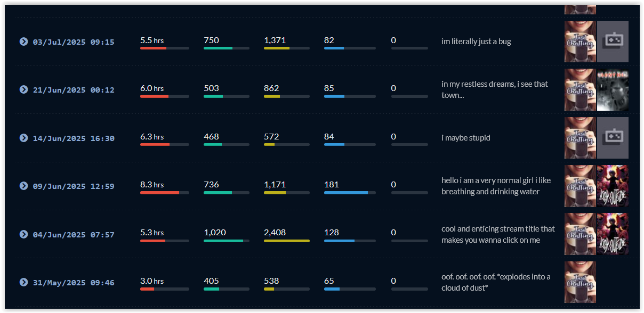Click the 736 value
The width and height of the screenshot is (644, 313).
pos(211,185)
